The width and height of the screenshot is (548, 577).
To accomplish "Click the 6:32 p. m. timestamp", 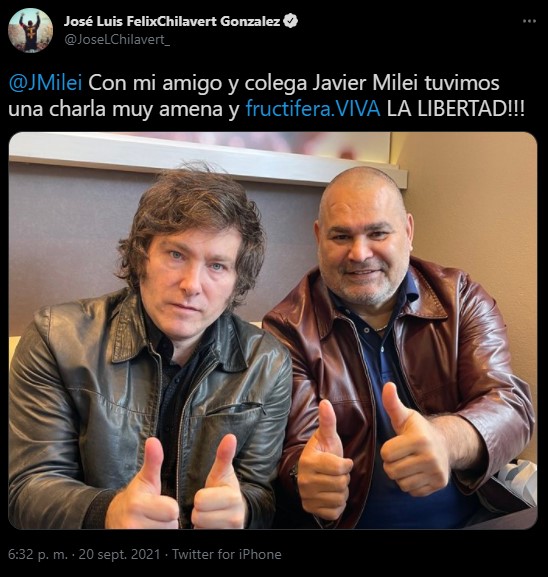I will [x=38, y=554].
